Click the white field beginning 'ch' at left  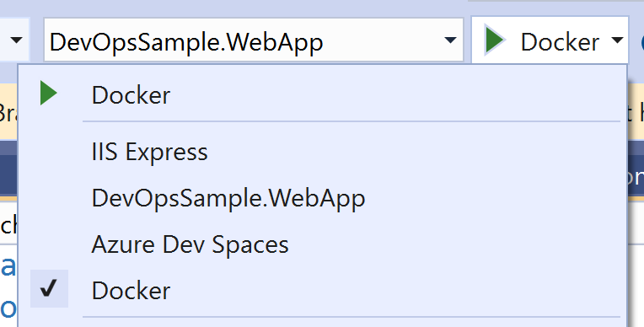pyautogui.click(x=8, y=224)
